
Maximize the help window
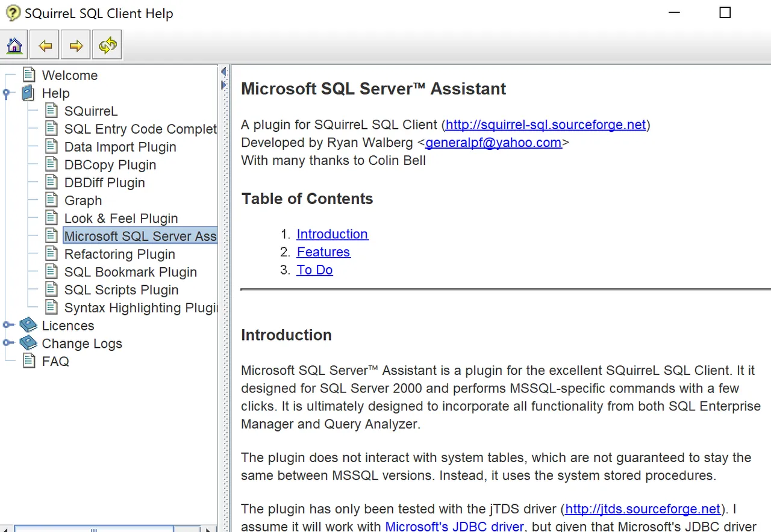click(725, 13)
